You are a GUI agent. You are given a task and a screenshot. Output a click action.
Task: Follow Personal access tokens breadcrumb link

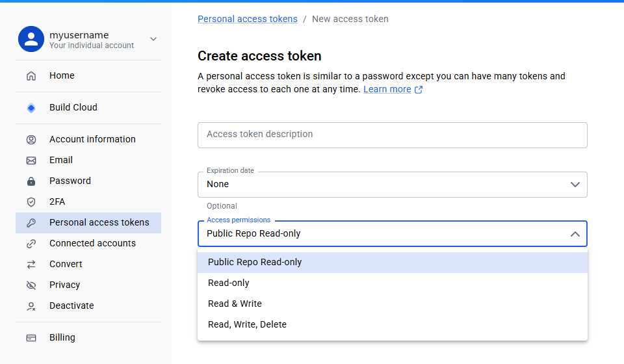pos(248,19)
